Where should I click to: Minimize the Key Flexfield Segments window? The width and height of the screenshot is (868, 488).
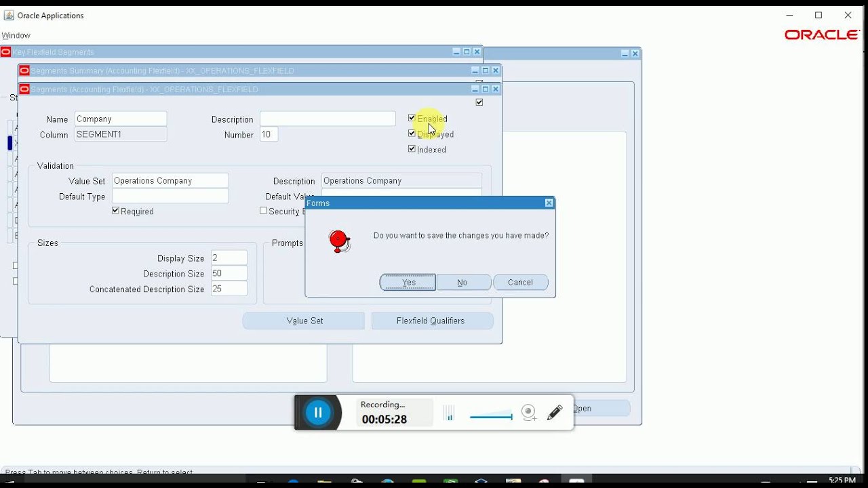456,52
